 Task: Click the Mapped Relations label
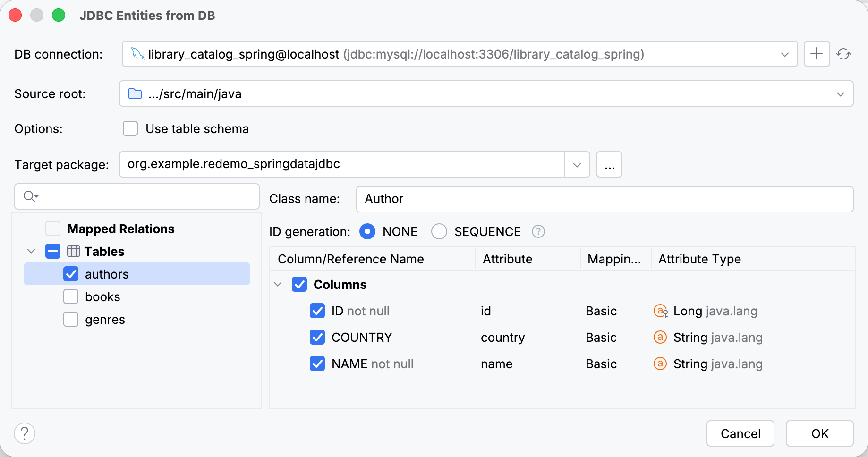(121, 228)
